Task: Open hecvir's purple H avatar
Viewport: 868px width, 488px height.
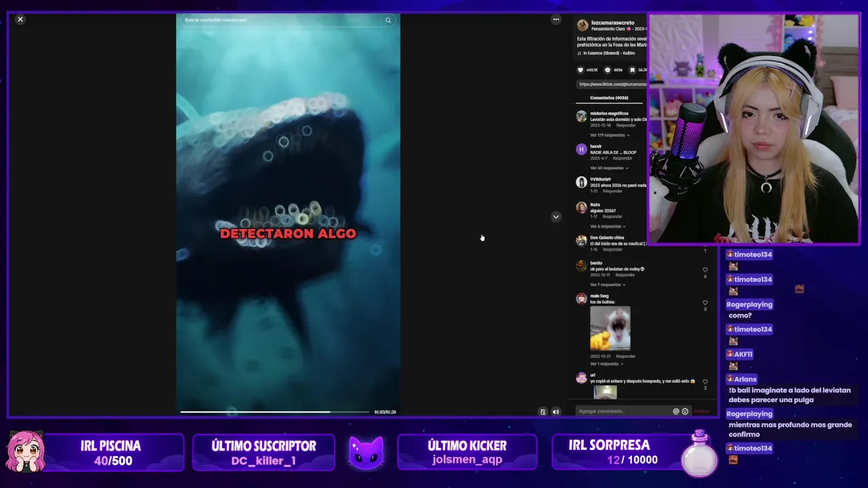Action: 581,149
